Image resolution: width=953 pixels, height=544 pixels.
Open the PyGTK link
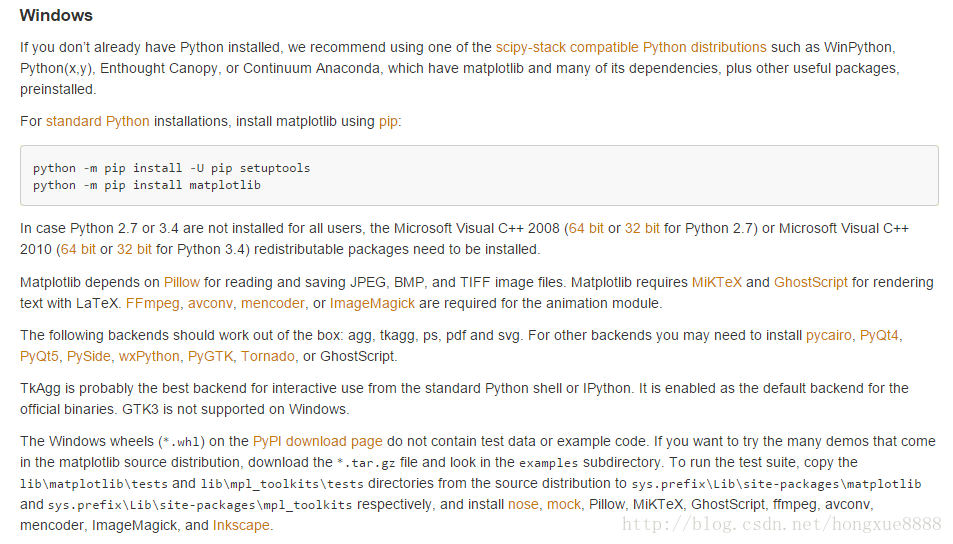tap(210, 357)
